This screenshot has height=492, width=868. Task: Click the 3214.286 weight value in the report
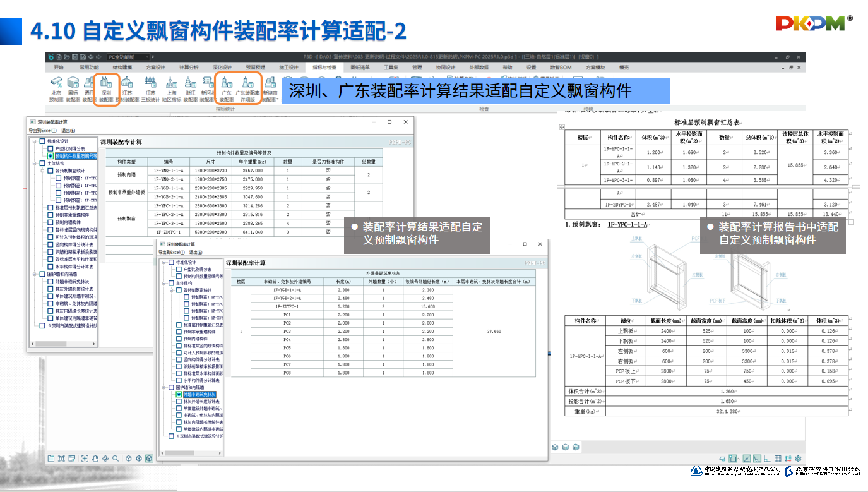pyautogui.click(x=727, y=411)
